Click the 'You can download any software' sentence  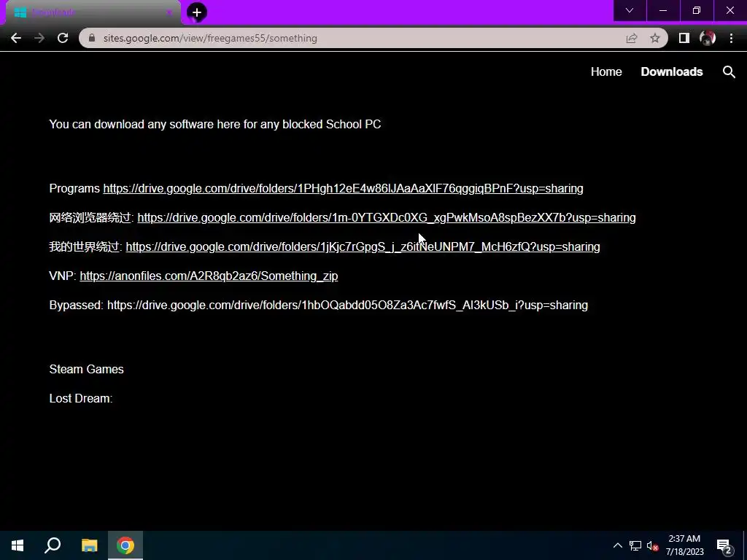[x=215, y=124]
